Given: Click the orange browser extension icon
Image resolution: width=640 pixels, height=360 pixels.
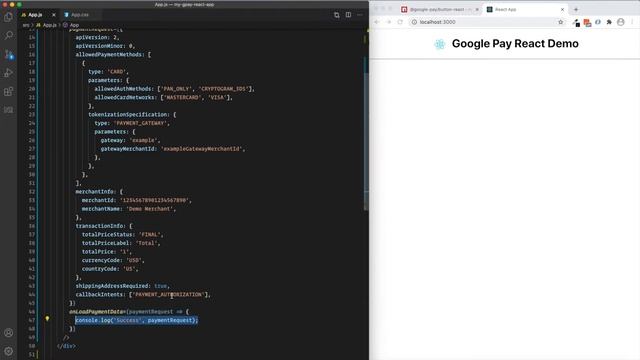Looking at the screenshot, I should click(x=587, y=22).
